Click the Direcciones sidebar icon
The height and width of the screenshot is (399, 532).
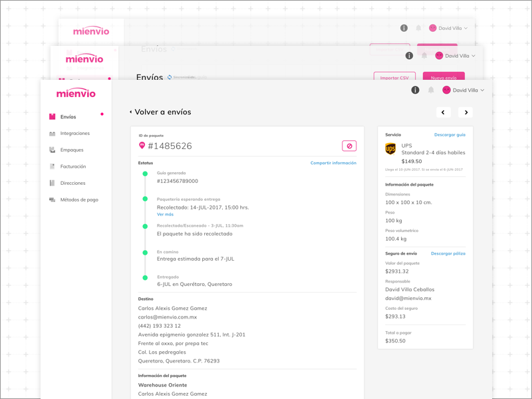(x=53, y=183)
